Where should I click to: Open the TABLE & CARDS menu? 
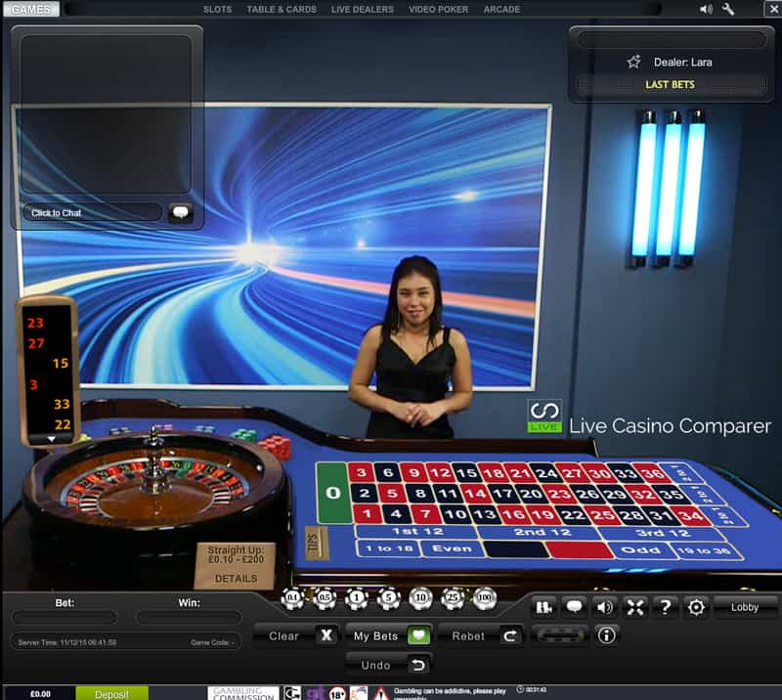coord(282,9)
